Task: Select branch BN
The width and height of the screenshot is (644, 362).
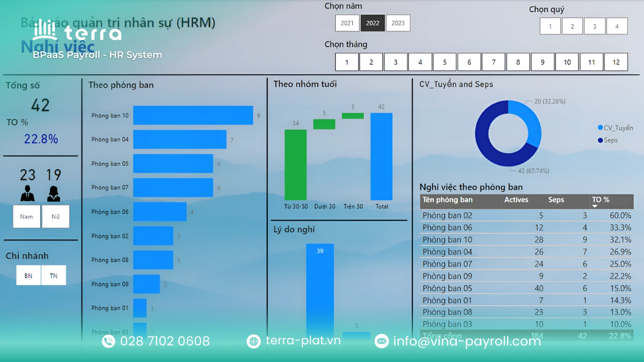Action: [28, 276]
